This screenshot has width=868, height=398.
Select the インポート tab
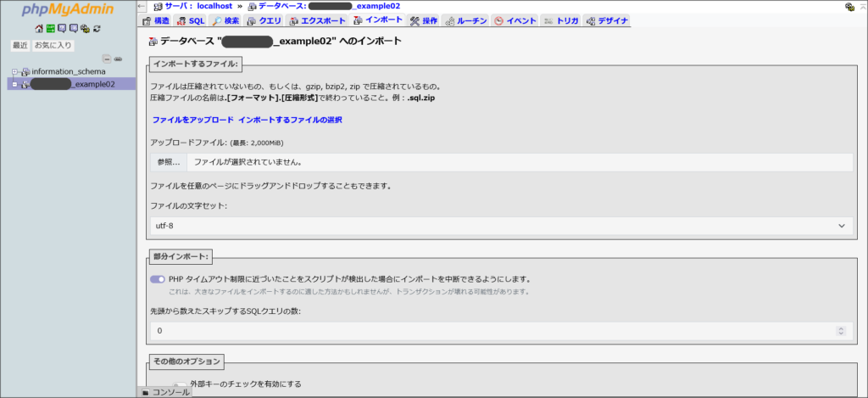click(x=378, y=20)
